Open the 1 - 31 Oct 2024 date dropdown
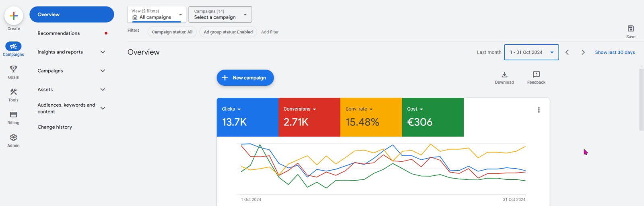The width and height of the screenshot is (644, 206). click(531, 52)
